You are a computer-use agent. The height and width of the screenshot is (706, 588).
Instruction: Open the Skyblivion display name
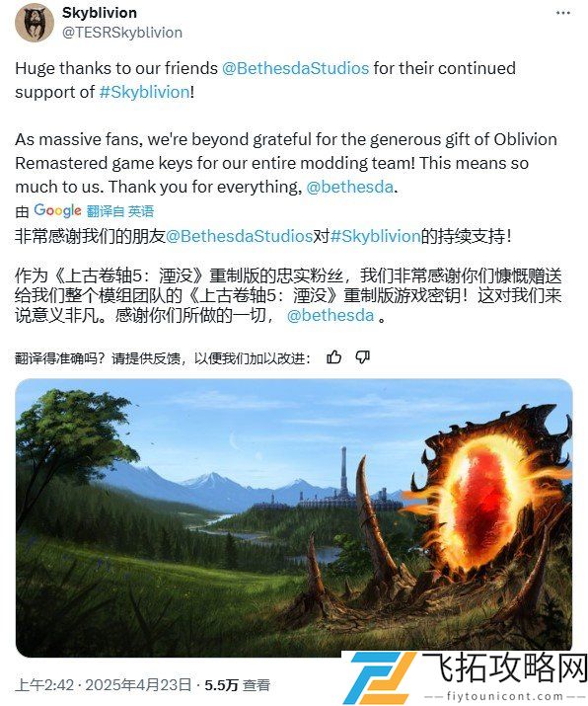[100, 13]
